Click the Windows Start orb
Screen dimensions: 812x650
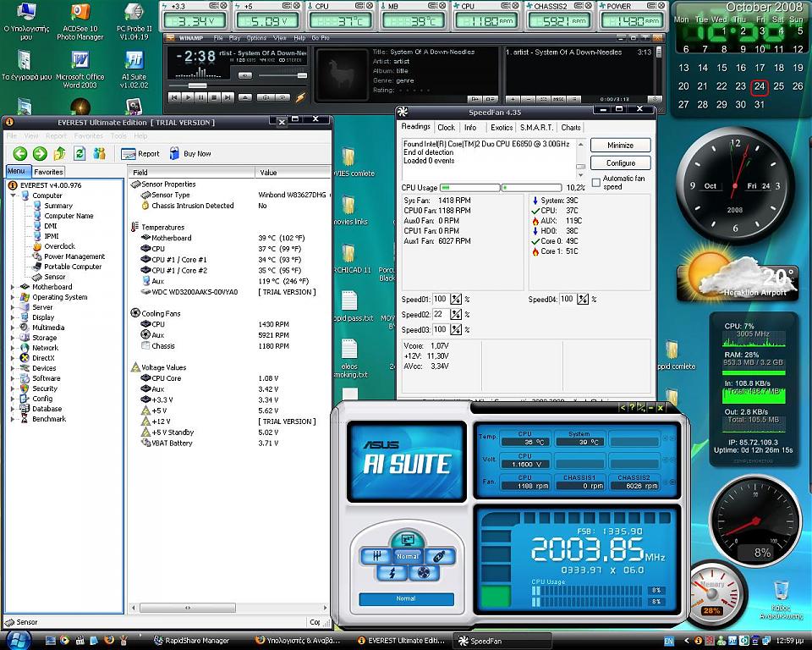coord(18,640)
